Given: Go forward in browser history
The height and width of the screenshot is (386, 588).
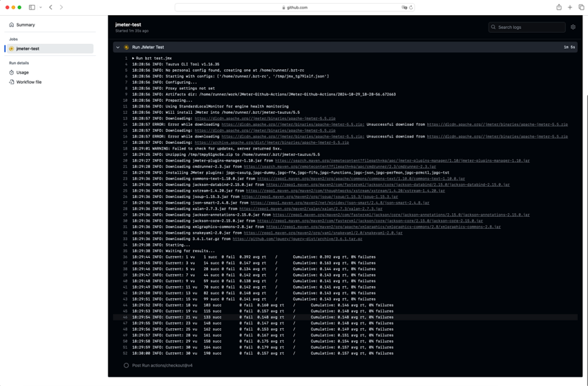Looking at the screenshot, I should point(61,7).
